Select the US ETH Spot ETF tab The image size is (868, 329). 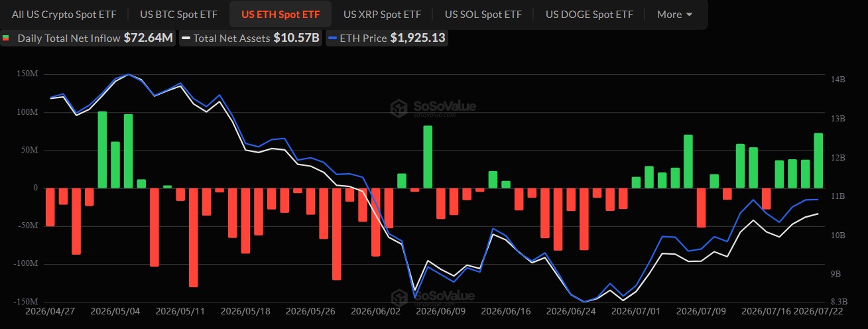(280, 14)
